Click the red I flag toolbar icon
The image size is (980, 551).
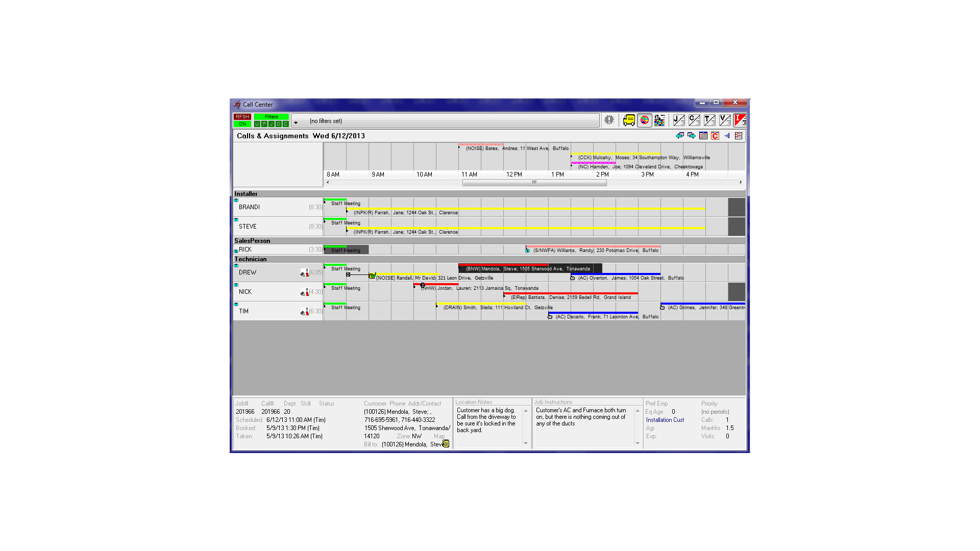coord(740,120)
